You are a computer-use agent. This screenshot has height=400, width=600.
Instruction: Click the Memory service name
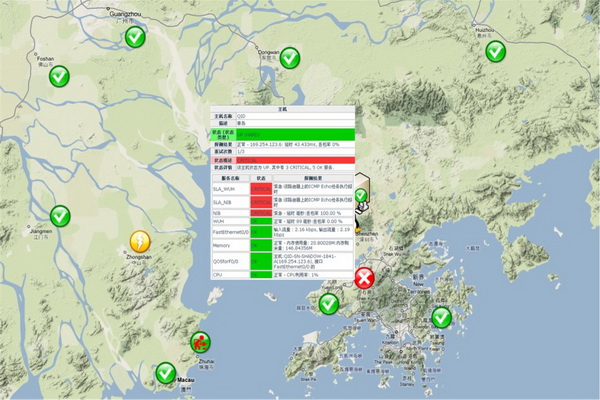click(x=223, y=243)
